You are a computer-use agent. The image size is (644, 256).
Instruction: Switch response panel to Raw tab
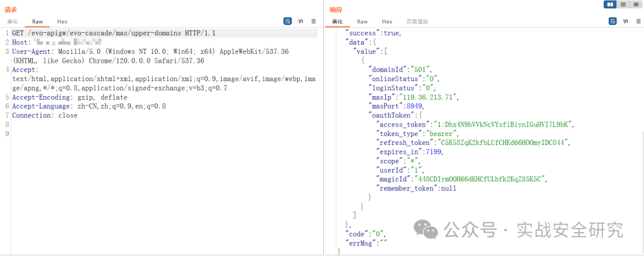point(363,21)
